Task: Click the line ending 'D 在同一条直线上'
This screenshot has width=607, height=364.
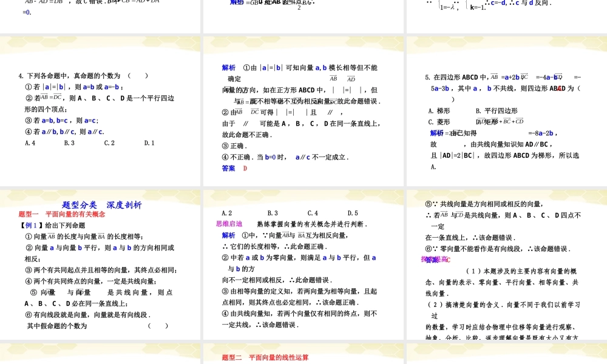Action: (x=302, y=123)
